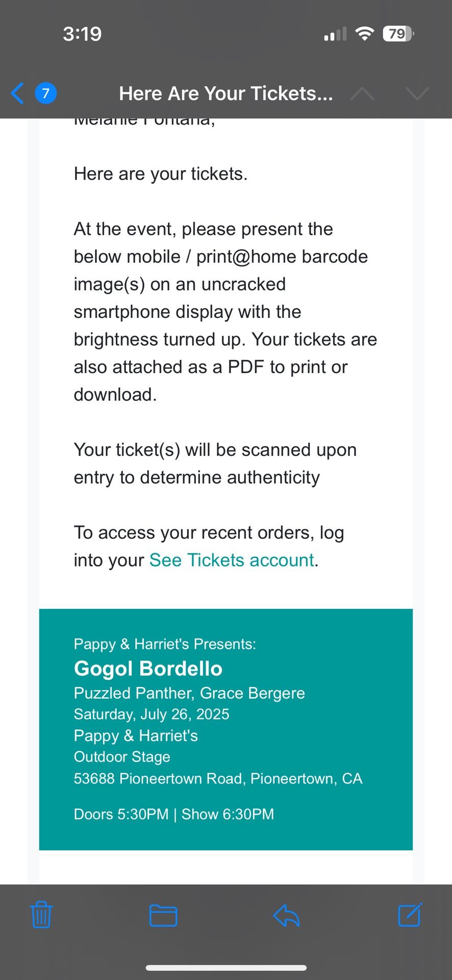Go to previous message with up chevron
Screen dimensions: 452x980
[362, 93]
